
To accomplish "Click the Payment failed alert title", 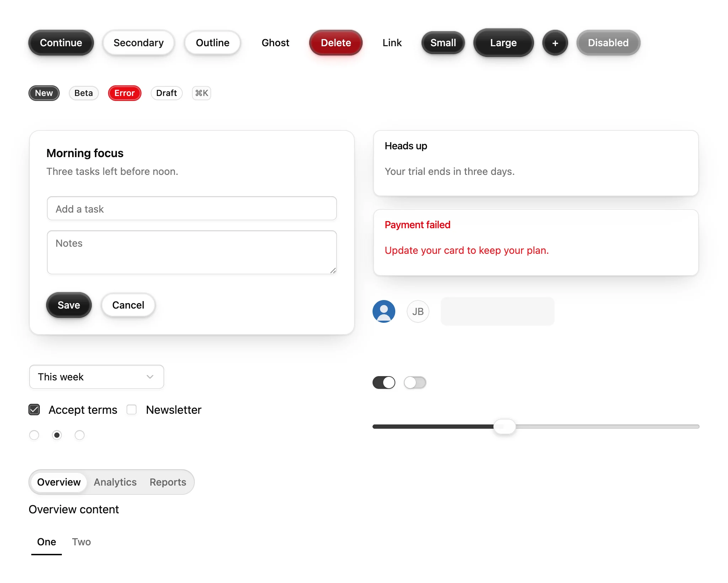I will pyautogui.click(x=417, y=225).
